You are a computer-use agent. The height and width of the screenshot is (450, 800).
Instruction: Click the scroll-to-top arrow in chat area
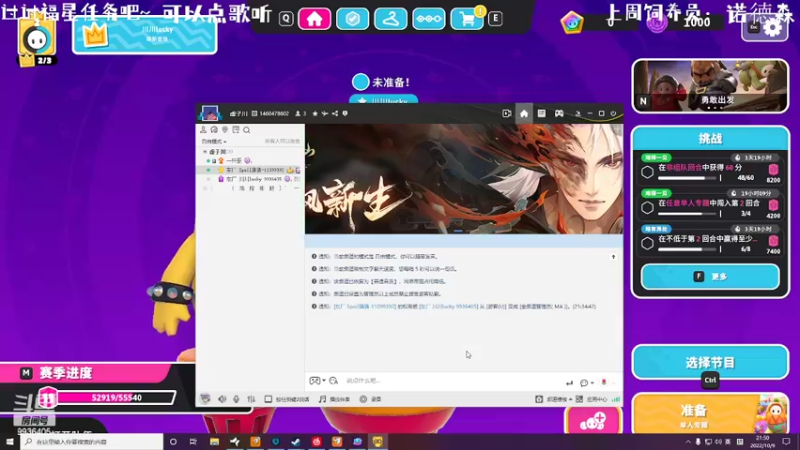[x=613, y=257]
